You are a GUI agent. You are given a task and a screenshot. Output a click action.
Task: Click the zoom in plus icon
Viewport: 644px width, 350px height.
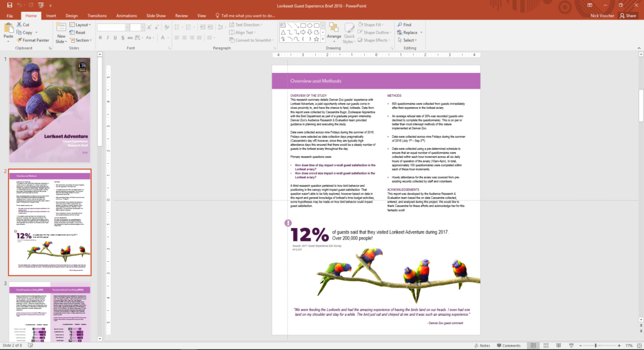[x=619, y=346]
